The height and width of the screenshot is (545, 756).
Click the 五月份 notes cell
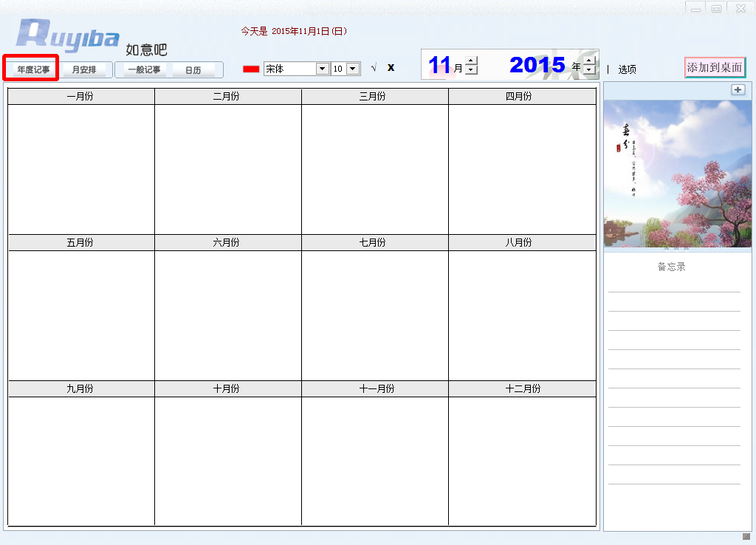(81, 315)
